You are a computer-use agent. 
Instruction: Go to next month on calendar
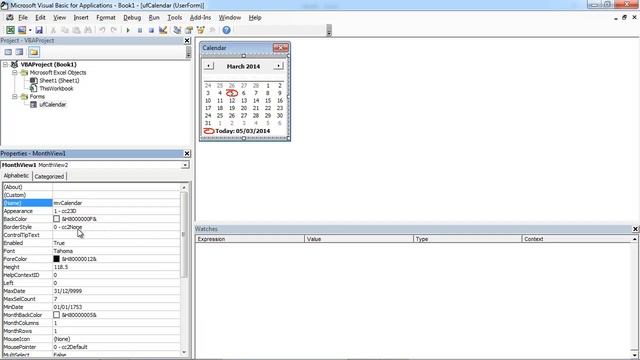pos(278,66)
